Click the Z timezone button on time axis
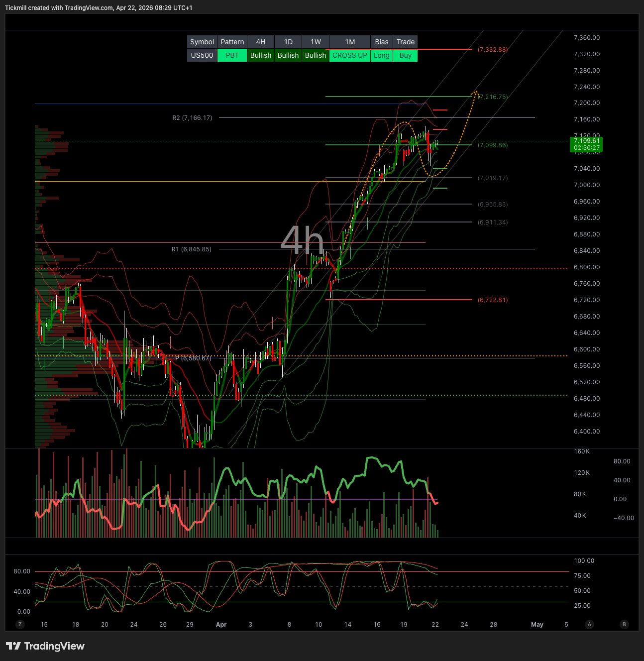 pyautogui.click(x=20, y=624)
